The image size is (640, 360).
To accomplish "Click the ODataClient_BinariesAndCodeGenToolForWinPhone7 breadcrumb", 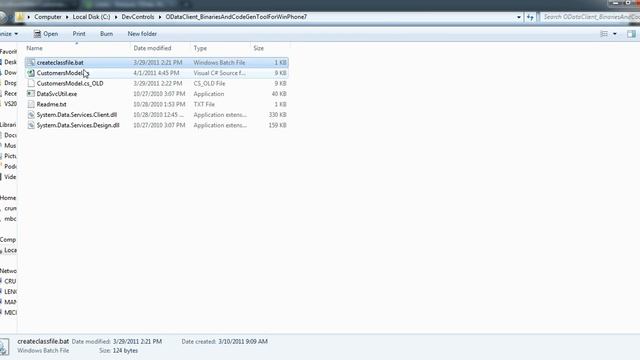I will tap(236, 17).
